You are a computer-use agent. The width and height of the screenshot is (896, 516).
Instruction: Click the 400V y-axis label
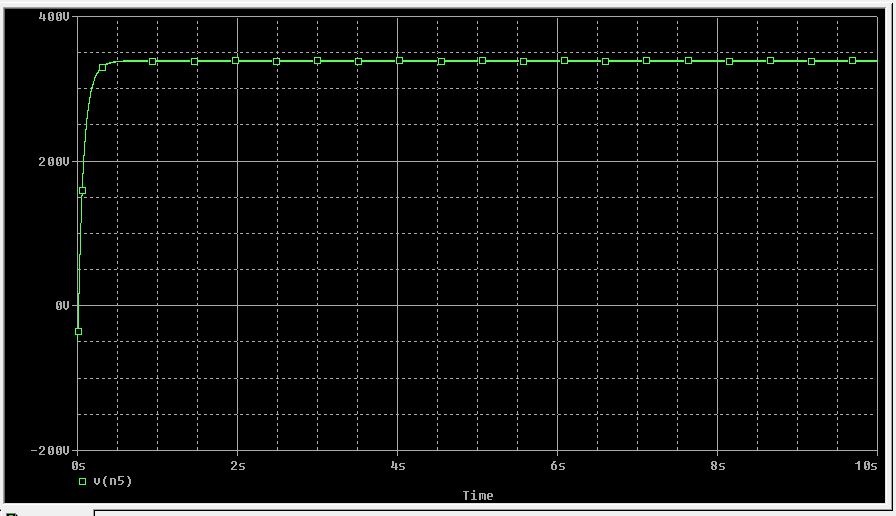pos(56,18)
